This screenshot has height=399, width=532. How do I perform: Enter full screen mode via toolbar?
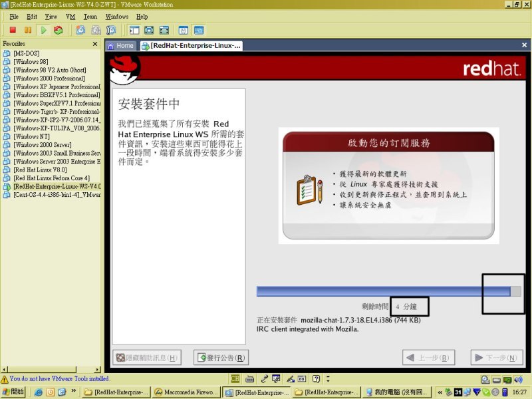click(164, 30)
